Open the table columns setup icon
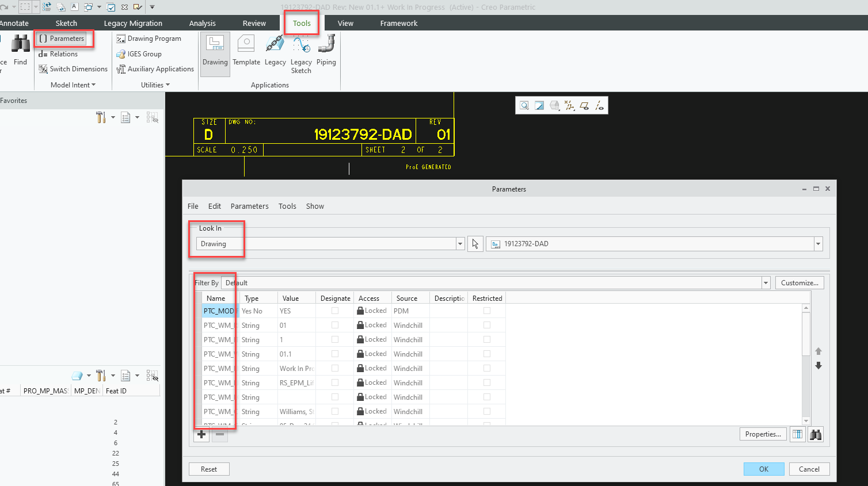The width and height of the screenshot is (868, 486). tap(797, 434)
